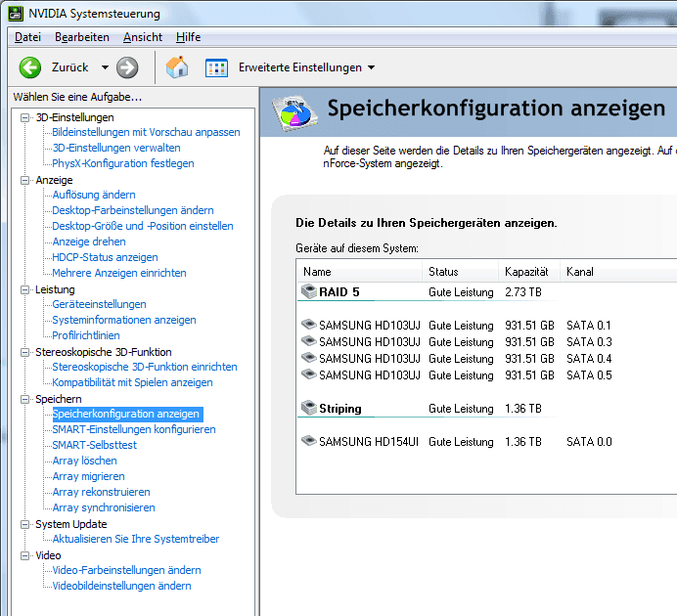Image resolution: width=677 pixels, height=616 pixels.
Task: Click the drive icon for SATA 0.5
Action: [x=309, y=374]
